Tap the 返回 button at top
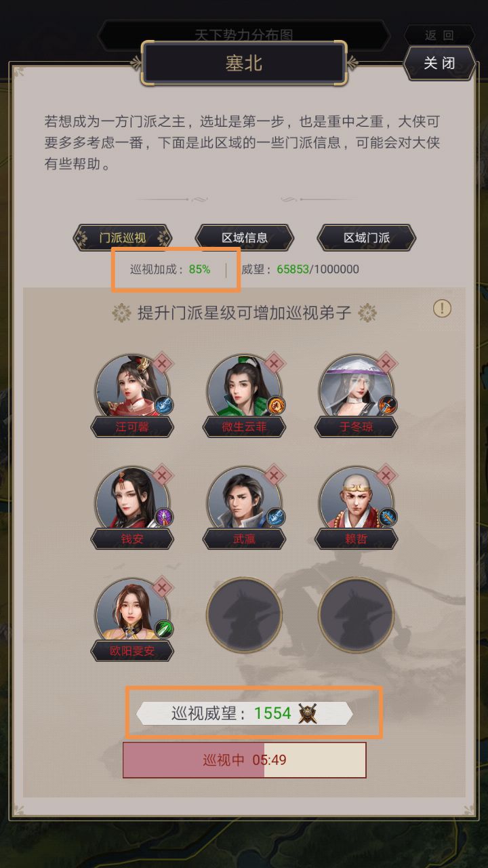The height and width of the screenshot is (868, 488). pos(439,36)
